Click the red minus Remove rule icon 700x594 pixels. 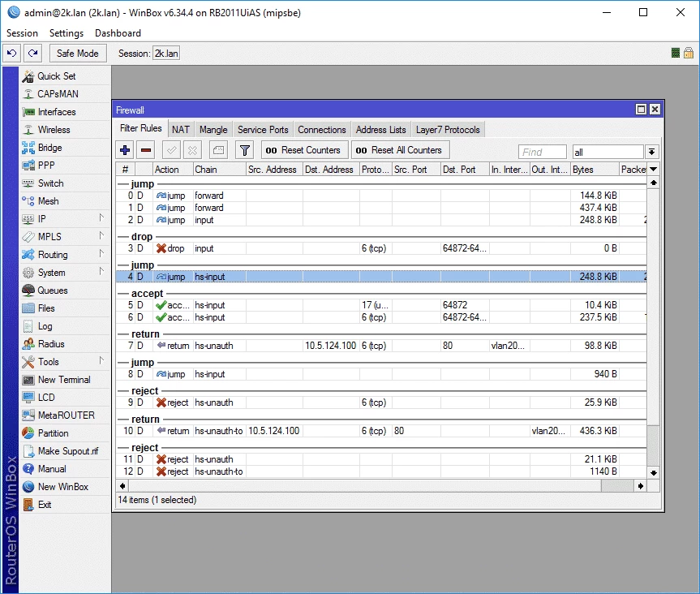[146, 150]
